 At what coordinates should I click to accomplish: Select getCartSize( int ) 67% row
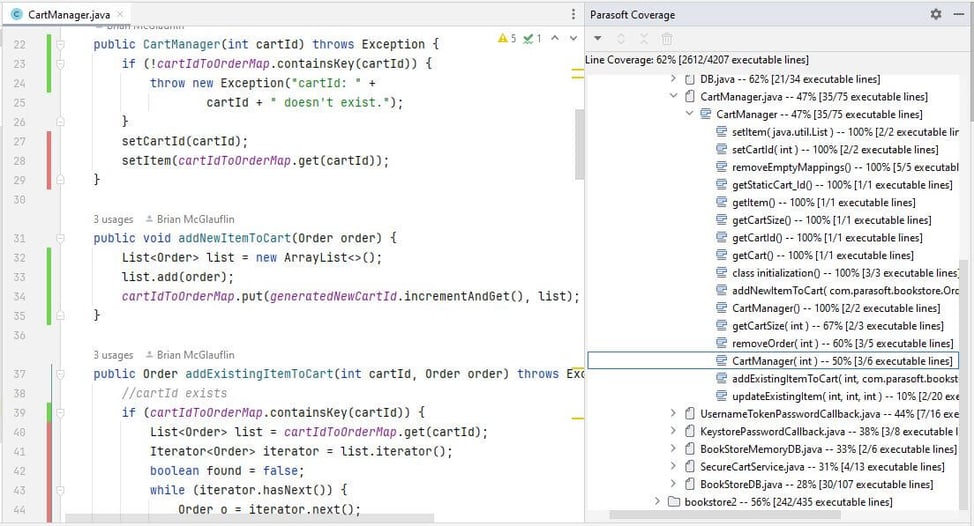coord(830,325)
